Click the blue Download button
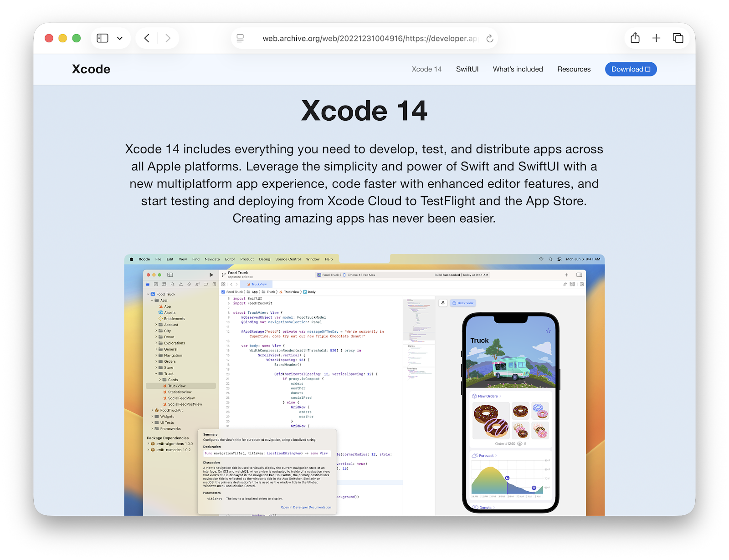 click(x=631, y=69)
